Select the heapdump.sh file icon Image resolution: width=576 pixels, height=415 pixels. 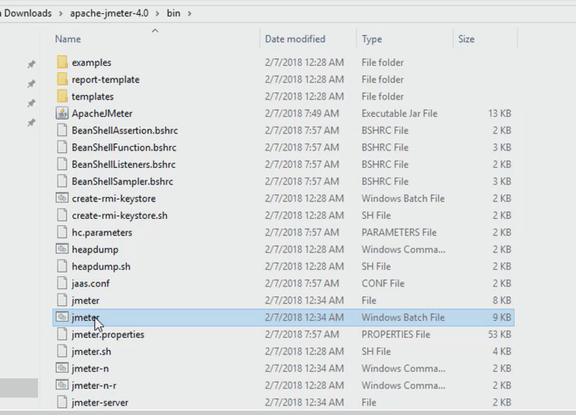(x=62, y=266)
